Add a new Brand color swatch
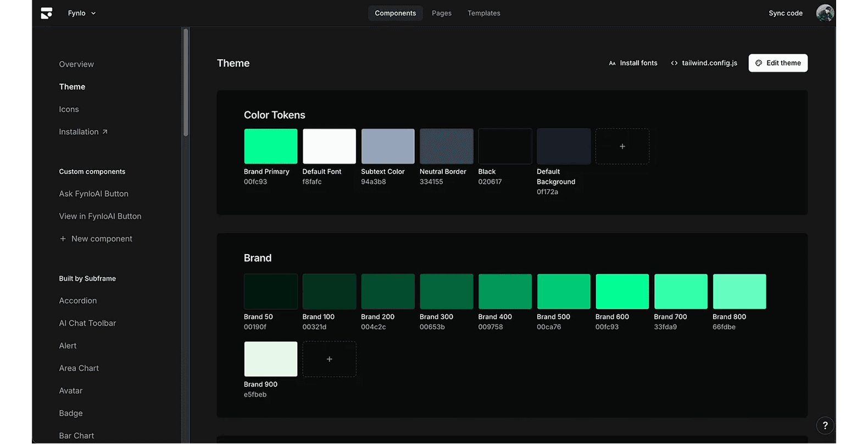Screen dimensions: 868x444 tap(329, 359)
